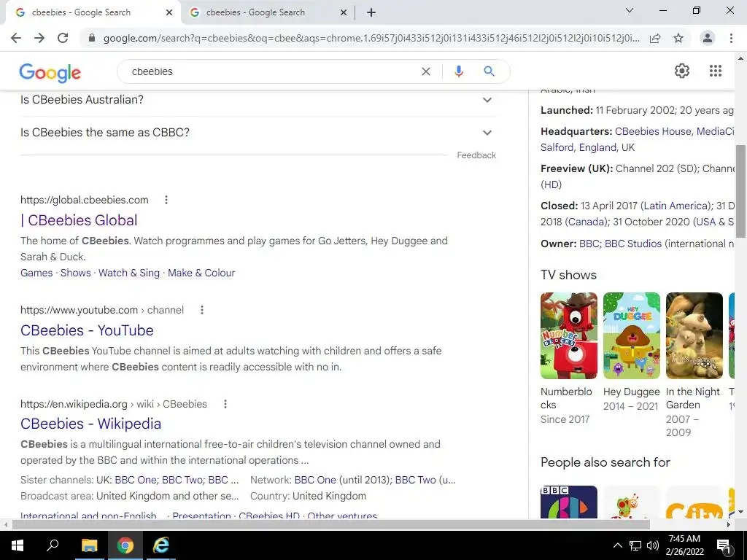Clear the search box text
The width and height of the screenshot is (747, 560).
[x=426, y=71]
